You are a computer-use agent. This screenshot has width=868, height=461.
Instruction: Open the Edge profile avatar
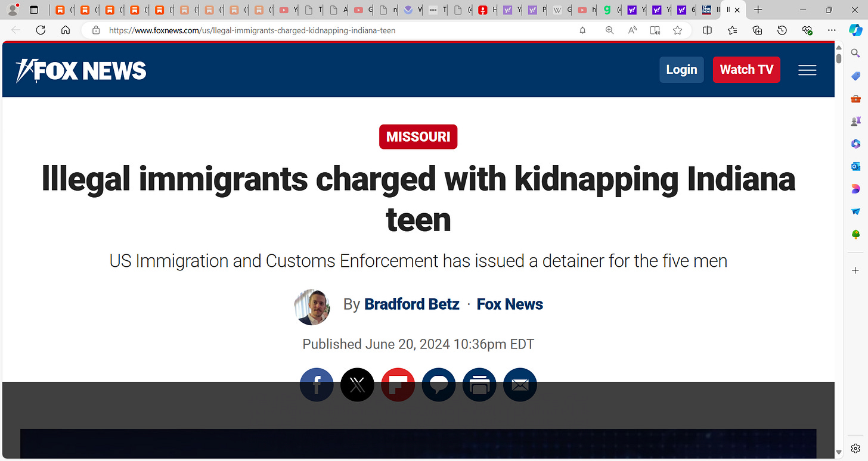[12, 10]
